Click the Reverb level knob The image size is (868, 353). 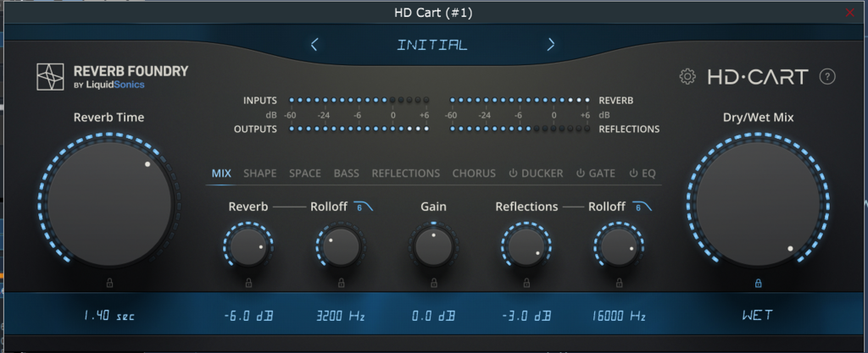(248, 246)
